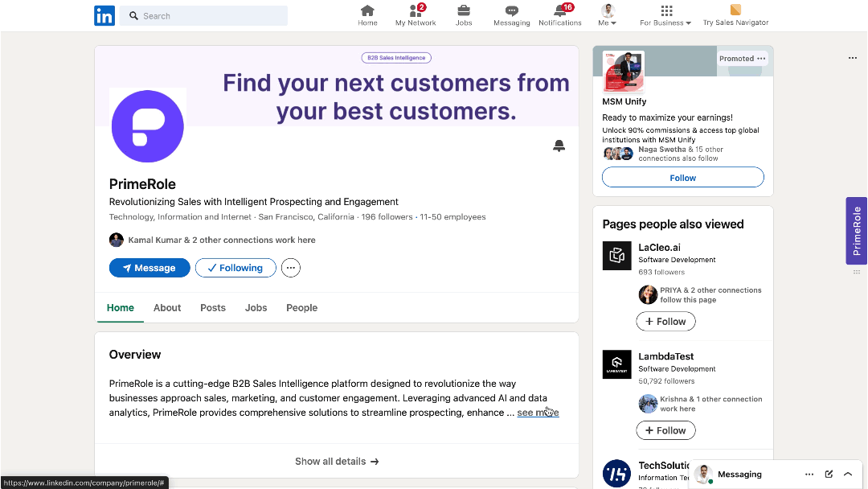This screenshot has width=868, height=489.
Task: Click the "196 followers" text
Action: (387, 217)
